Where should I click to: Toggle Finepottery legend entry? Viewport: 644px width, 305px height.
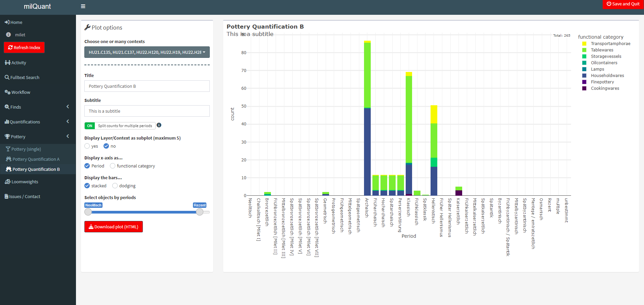(x=602, y=82)
